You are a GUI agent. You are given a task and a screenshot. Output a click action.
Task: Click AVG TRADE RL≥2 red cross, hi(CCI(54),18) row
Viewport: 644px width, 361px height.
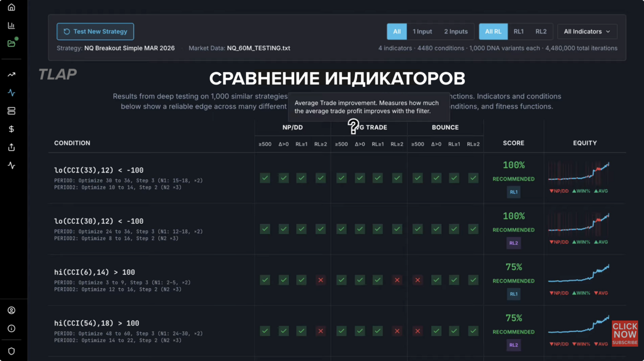click(397, 331)
